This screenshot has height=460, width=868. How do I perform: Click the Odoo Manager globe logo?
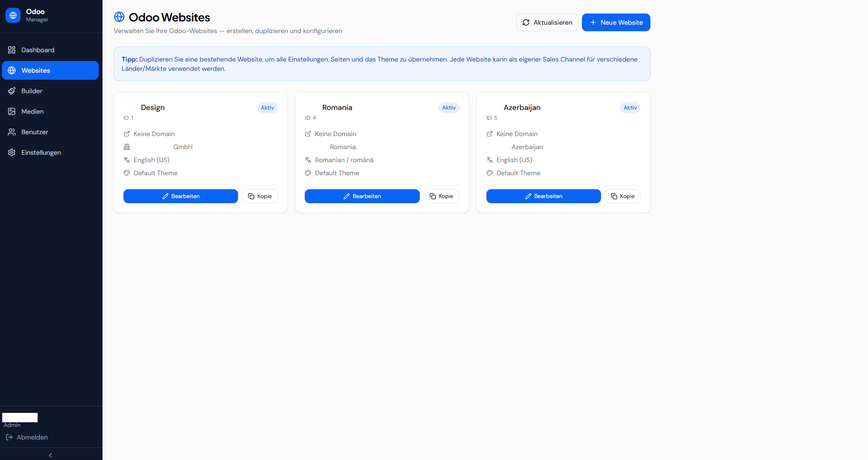(13, 15)
